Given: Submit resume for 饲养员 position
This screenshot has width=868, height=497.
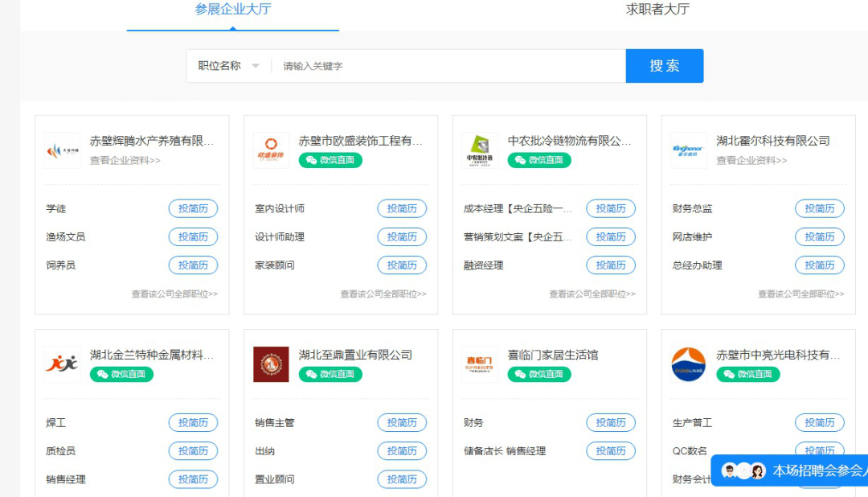Looking at the screenshot, I should pos(193,265).
